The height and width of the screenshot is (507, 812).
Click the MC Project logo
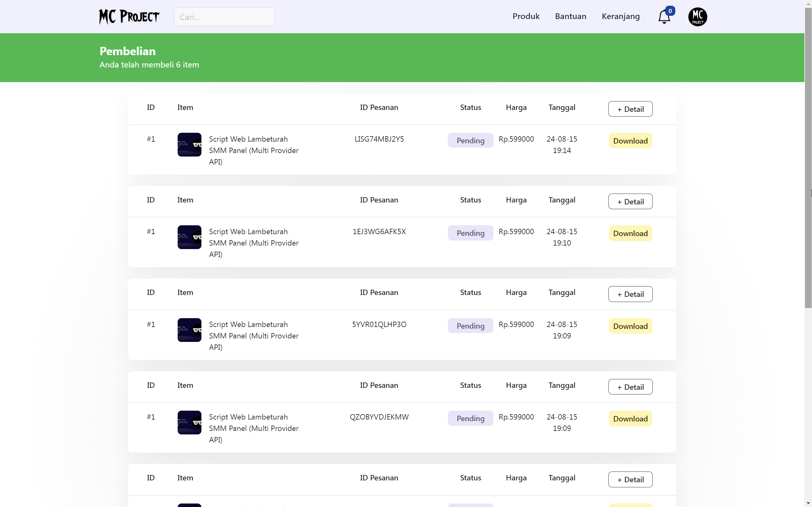pyautogui.click(x=129, y=16)
